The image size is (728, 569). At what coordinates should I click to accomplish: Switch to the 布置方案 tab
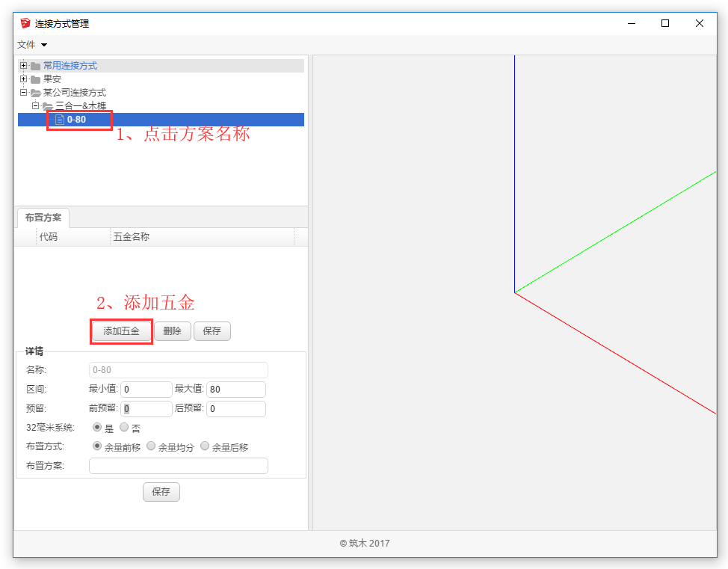click(43, 218)
